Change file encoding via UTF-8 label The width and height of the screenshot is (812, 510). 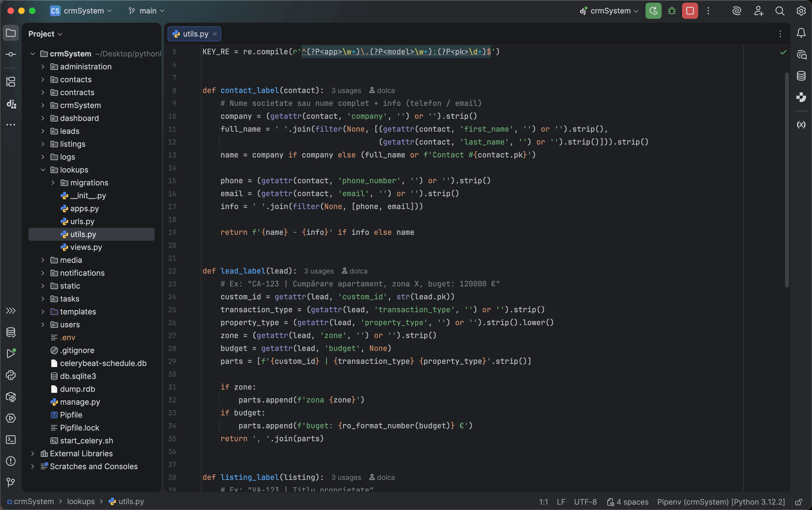[x=585, y=502]
